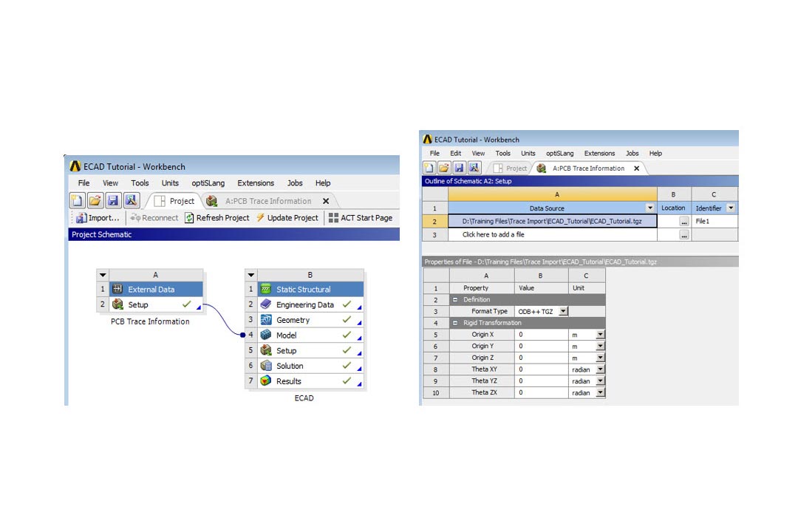Select the File1 identifier cell
Screen dimensions: 798x532
(x=714, y=221)
